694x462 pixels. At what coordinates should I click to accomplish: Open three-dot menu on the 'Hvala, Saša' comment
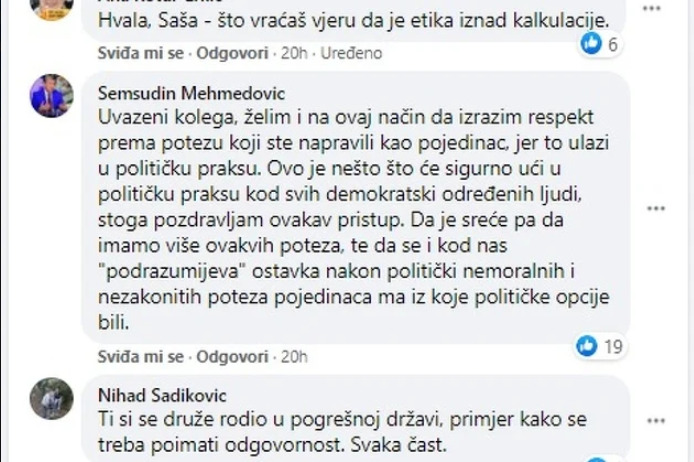(x=656, y=8)
